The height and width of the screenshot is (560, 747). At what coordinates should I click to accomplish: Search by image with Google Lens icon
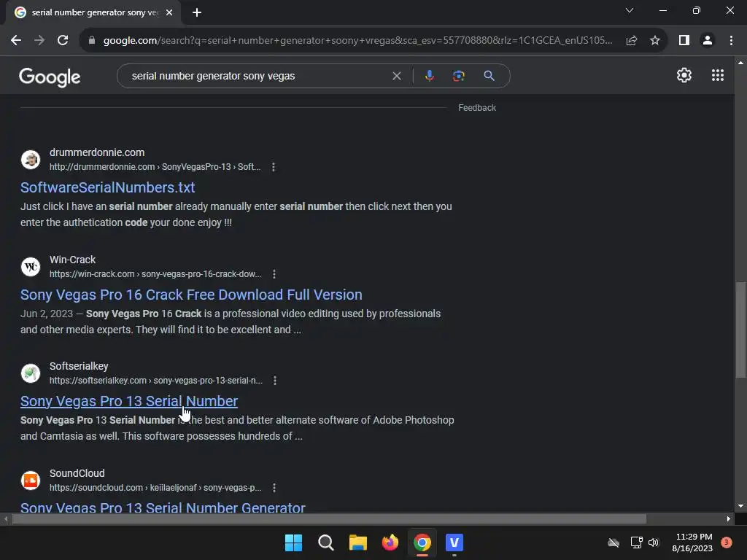[x=459, y=76]
